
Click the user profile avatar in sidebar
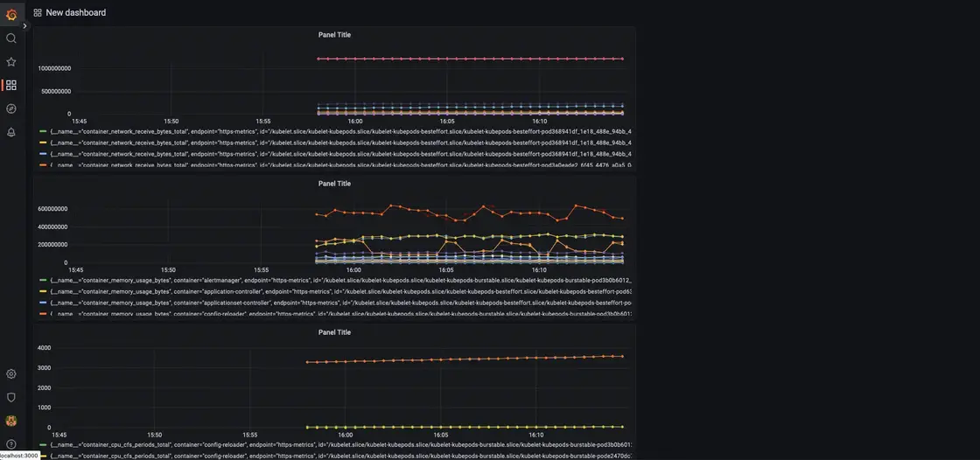[11, 421]
